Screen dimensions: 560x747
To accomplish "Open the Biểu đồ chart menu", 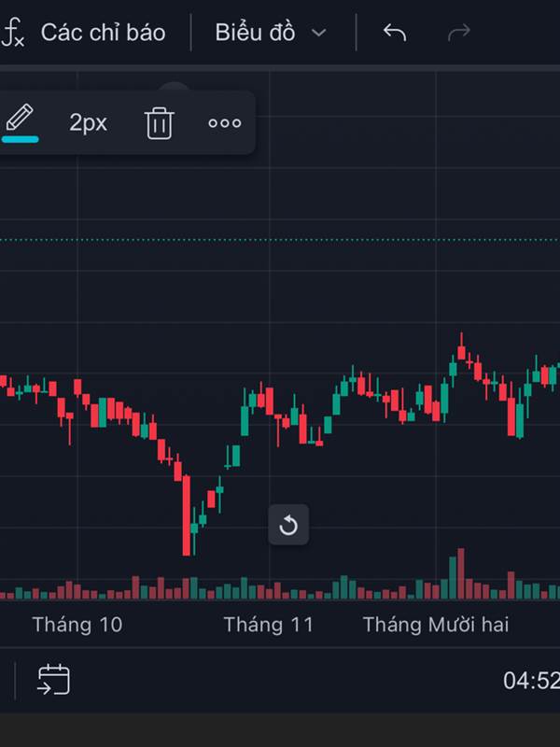I will (x=253, y=34).
